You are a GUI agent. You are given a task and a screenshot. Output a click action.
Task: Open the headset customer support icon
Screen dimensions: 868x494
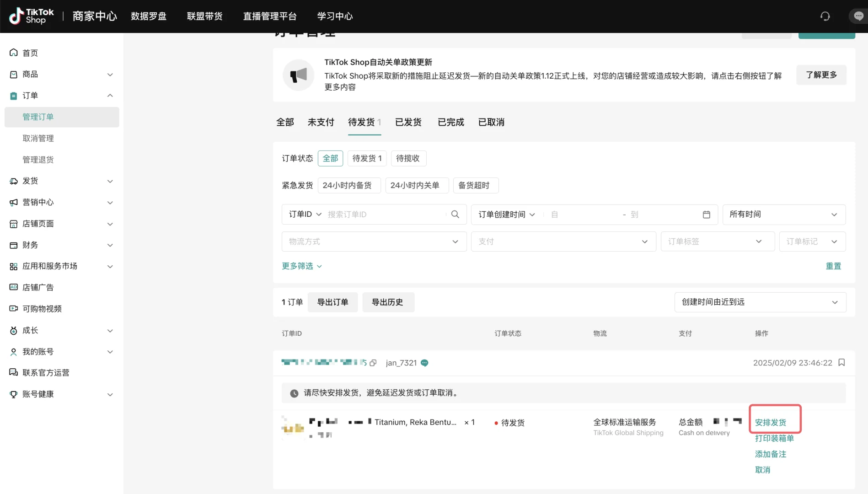click(825, 16)
